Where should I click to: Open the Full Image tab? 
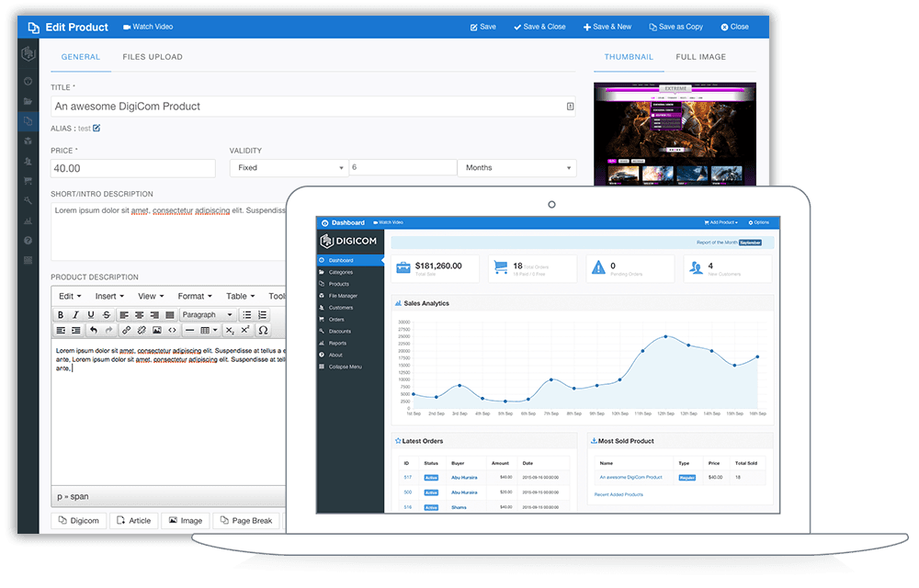click(700, 57)
